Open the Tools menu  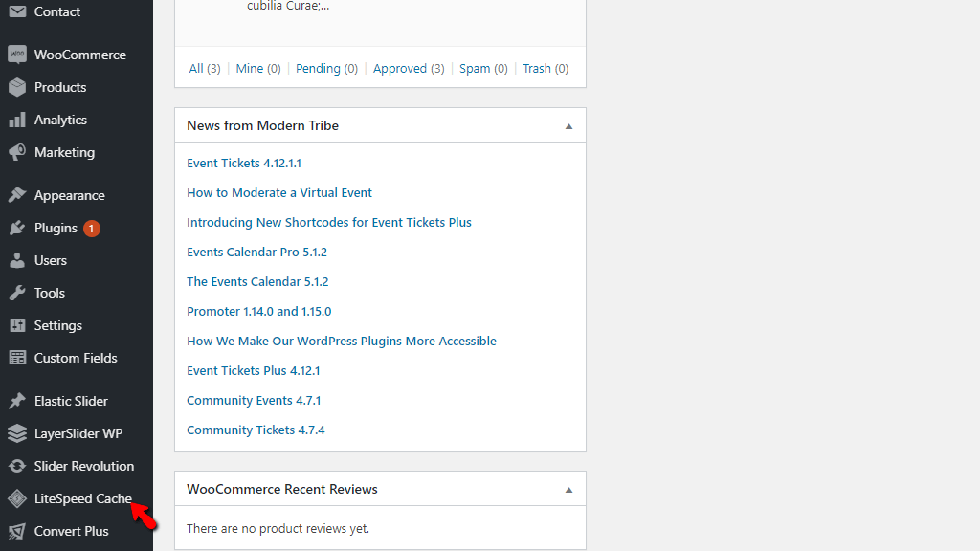coord(50,293)
